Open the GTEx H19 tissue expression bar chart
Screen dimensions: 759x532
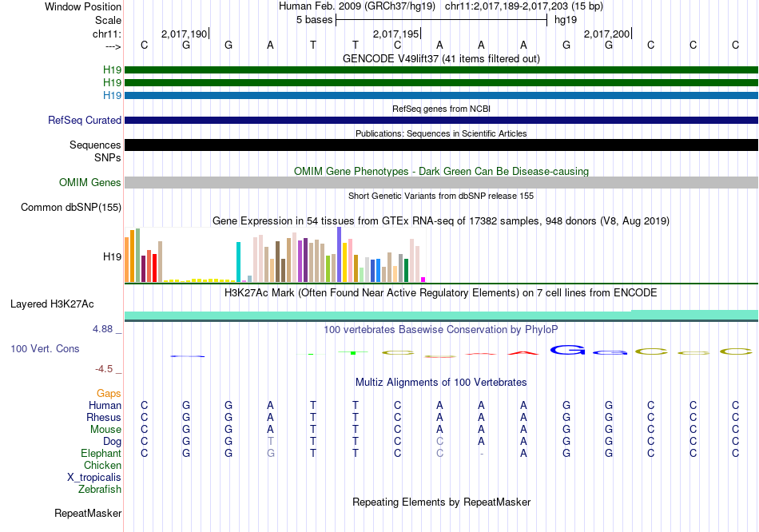point(275,255)
